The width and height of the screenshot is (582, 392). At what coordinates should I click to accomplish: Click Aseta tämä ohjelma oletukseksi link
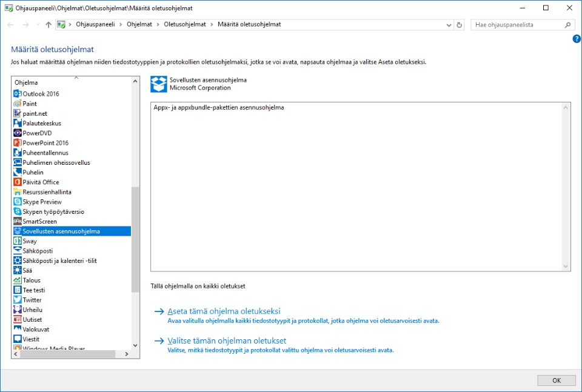[224, 311]
